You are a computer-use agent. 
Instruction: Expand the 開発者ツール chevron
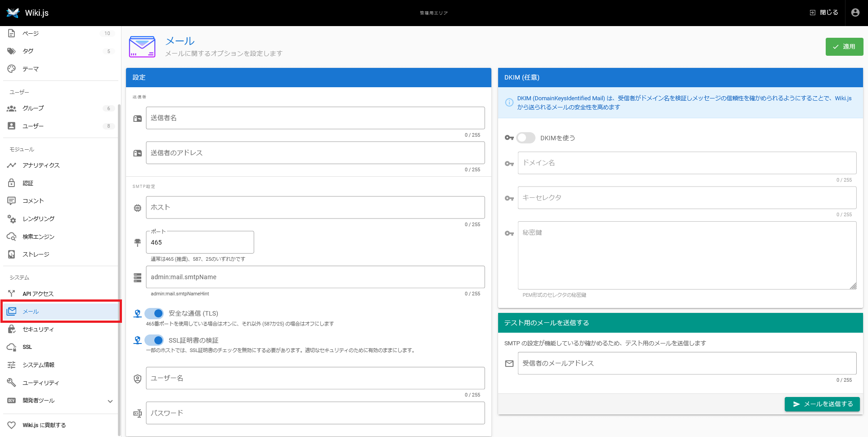coord(110,401)
